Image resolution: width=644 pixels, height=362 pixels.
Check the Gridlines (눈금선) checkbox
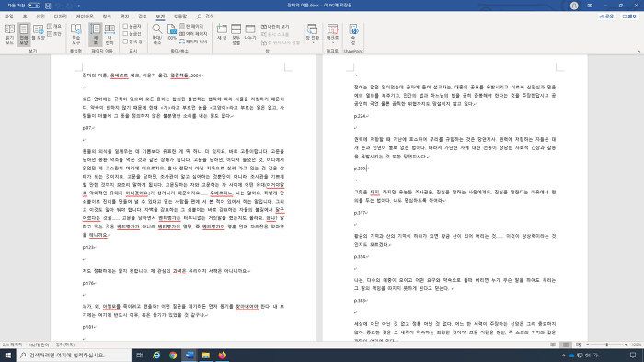(132, 34)
